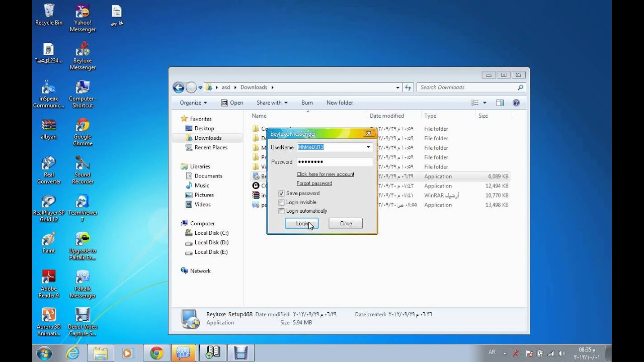Click the Google Chrome taskbar icon
Screen dimensions: 644x362
click(156, 353)
